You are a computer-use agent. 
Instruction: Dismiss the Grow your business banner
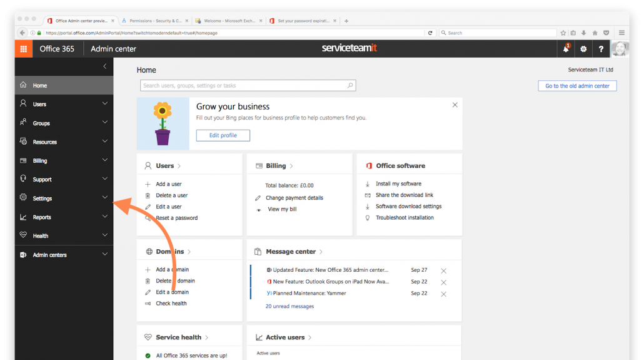pos(455,105)
